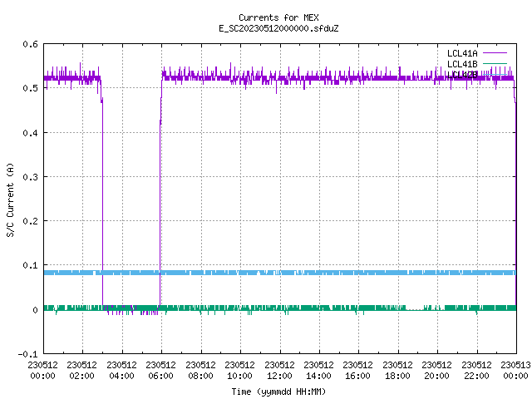This screenshot has width=532, height=399.
Task: Click the 230512 08:00 x-axis tick label
Action: coord(200,371)
